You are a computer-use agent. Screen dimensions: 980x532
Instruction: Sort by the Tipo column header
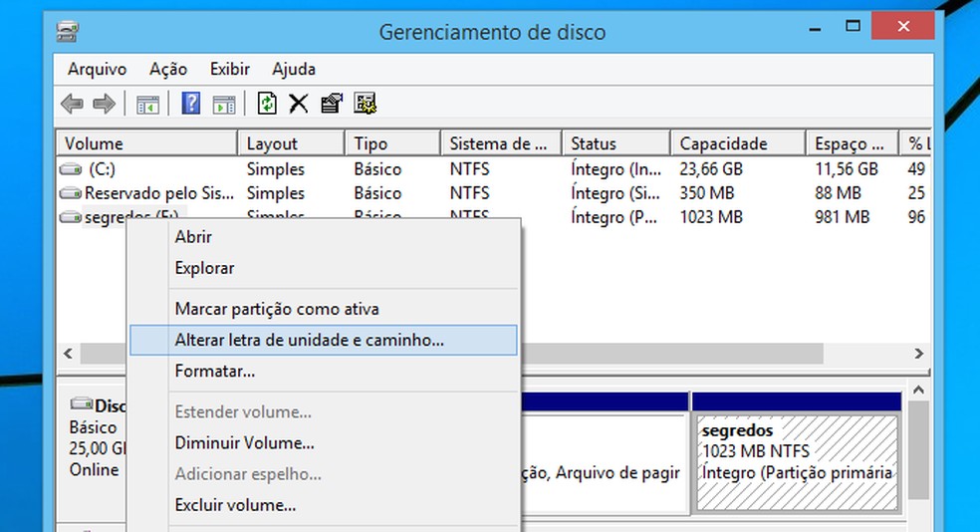[392, 143]
